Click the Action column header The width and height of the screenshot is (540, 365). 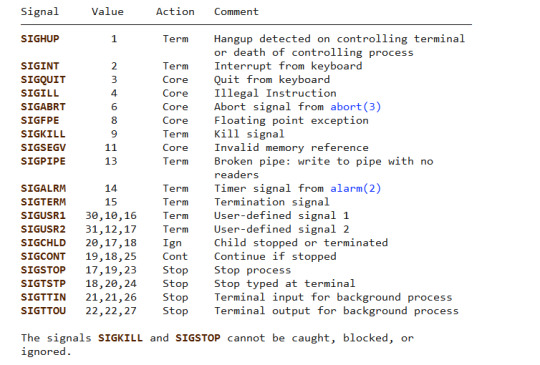tap(175, 12)
